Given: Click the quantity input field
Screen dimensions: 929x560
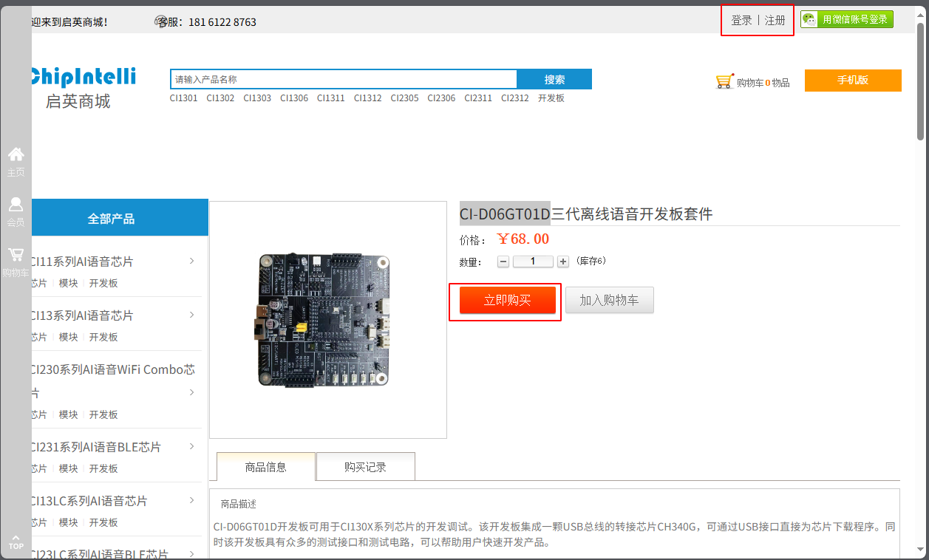Looking at the screenshot, I should [x=533, y=262].
